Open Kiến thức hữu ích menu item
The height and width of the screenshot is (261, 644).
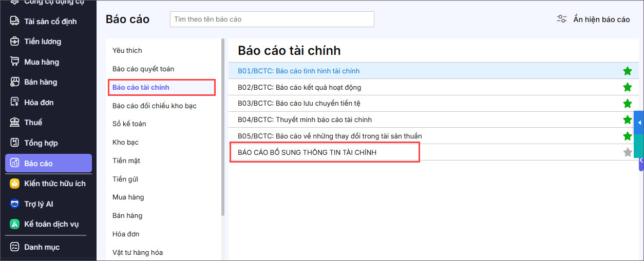(55, 184)
